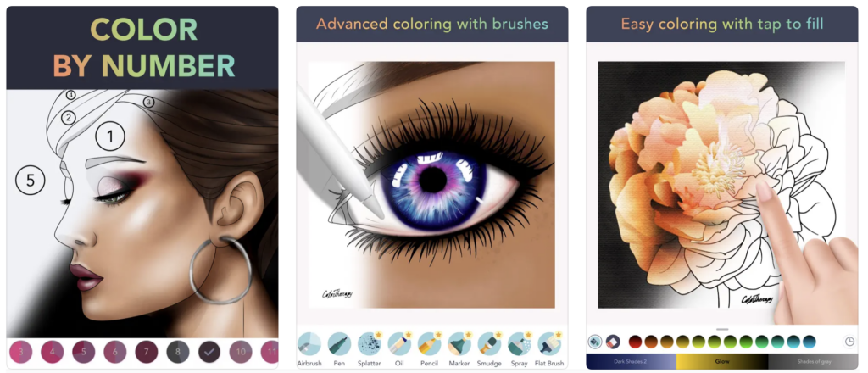This screenshot has height=373, width=868.
Task: Activate the paint bucket fill tool
Action: click(x=595, y=342)
